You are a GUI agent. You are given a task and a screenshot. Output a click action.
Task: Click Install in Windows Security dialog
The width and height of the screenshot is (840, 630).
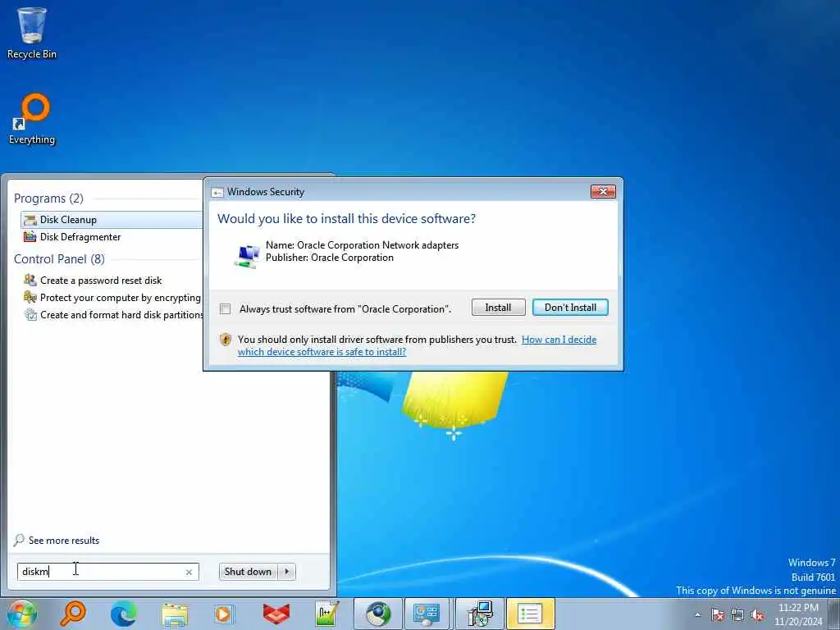click(498, 308)
